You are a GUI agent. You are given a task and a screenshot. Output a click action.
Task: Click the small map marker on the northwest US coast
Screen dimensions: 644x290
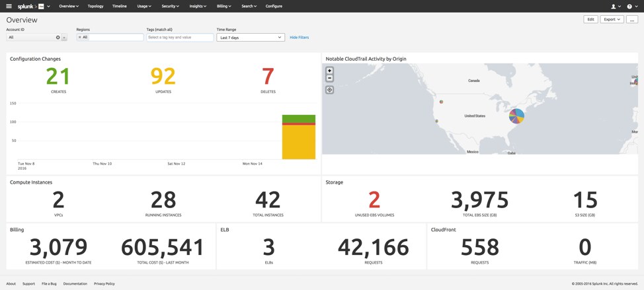(441, 101)
